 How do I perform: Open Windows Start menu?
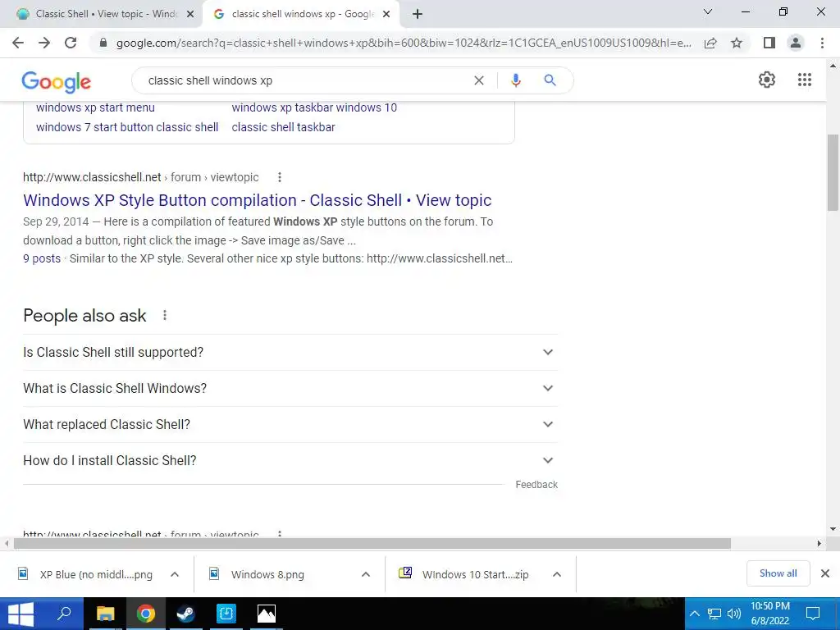[x=21, y=614]
